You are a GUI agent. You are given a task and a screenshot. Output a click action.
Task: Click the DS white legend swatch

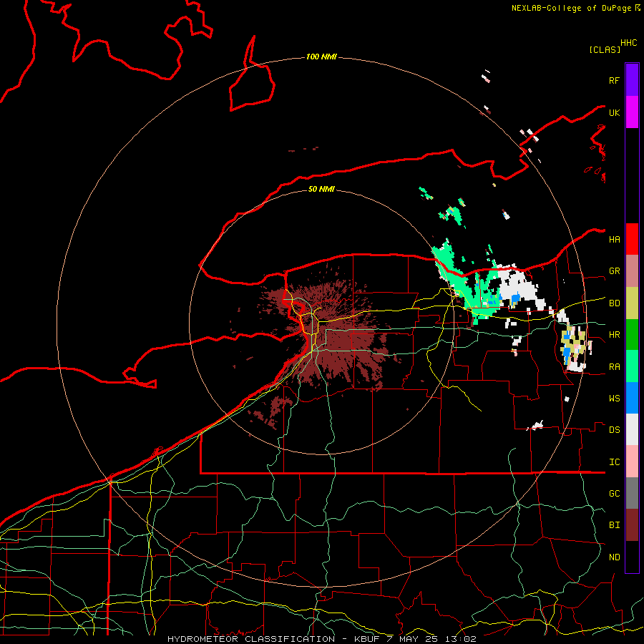coord(632,429)
